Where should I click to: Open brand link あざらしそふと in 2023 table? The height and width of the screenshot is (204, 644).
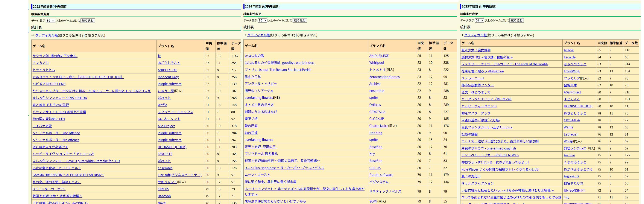tap(169, 63)
